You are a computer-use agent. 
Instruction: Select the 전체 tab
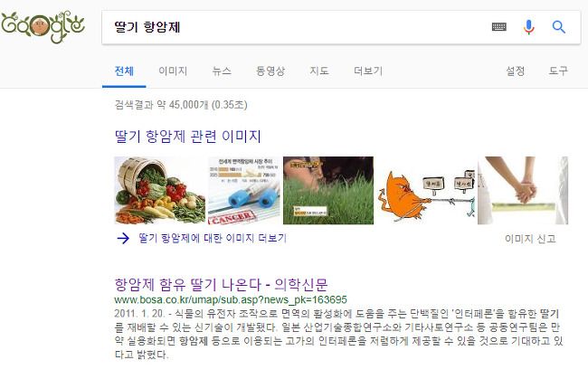point(124,71)
